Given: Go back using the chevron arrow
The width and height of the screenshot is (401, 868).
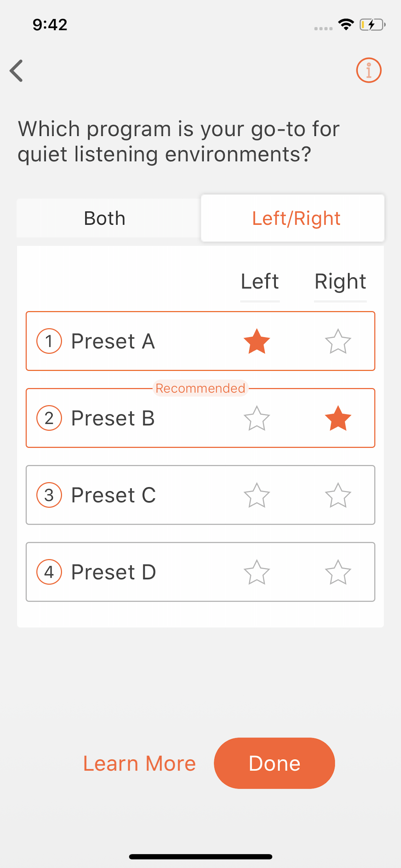Looking at the screenshot, I should 16,71.
